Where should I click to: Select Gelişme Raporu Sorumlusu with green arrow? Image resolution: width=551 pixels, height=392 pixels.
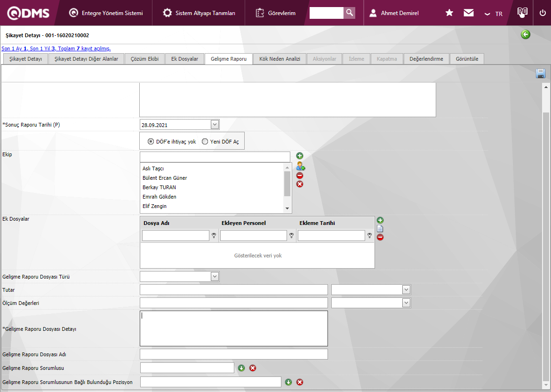[x=241, y=368]
